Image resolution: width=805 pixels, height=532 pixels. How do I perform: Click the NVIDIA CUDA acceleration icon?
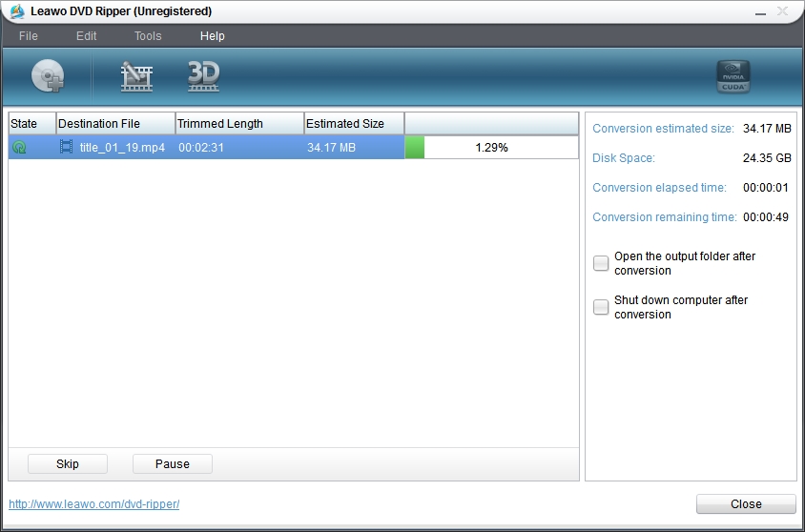click(733, 76)
